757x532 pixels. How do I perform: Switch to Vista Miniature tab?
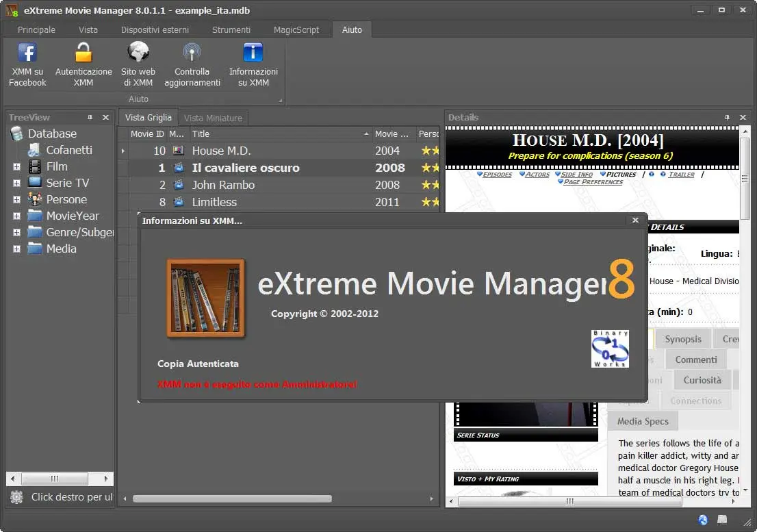click(213, 118)
